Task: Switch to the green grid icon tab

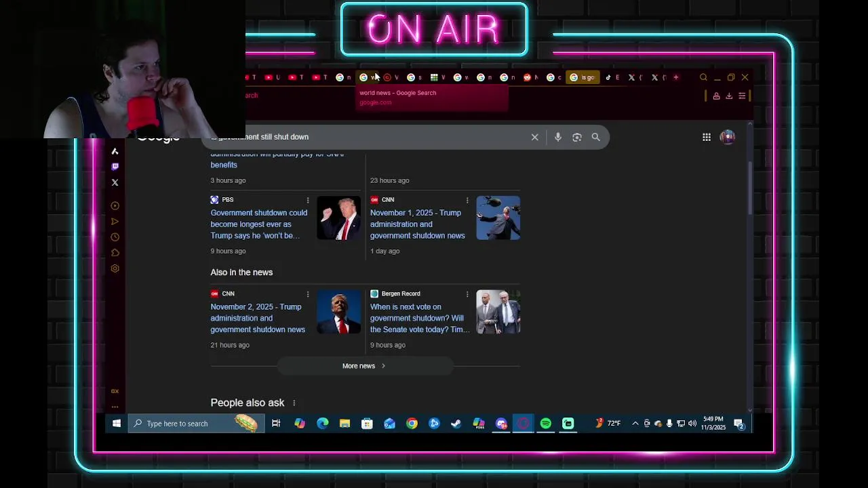Action: [x=437, y=77]
